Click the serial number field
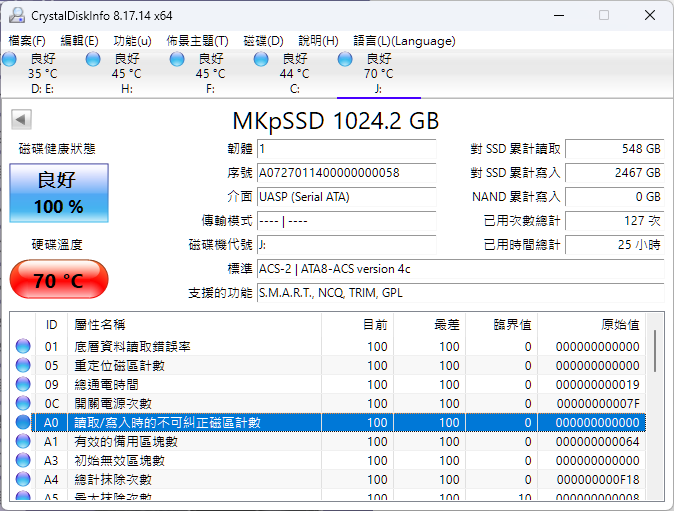 pyautogui.click(x=346, y=173)
